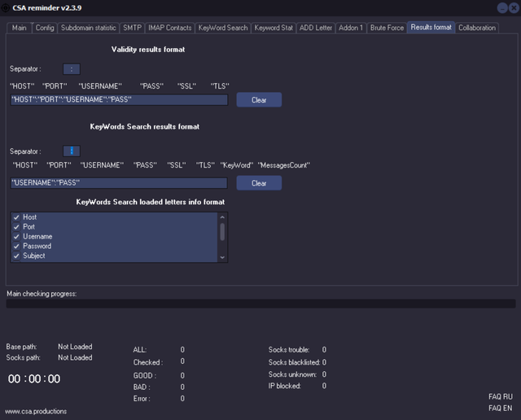Click the KeyWords Search format string field
521x420 pixels.
click(x=119, y=183)
